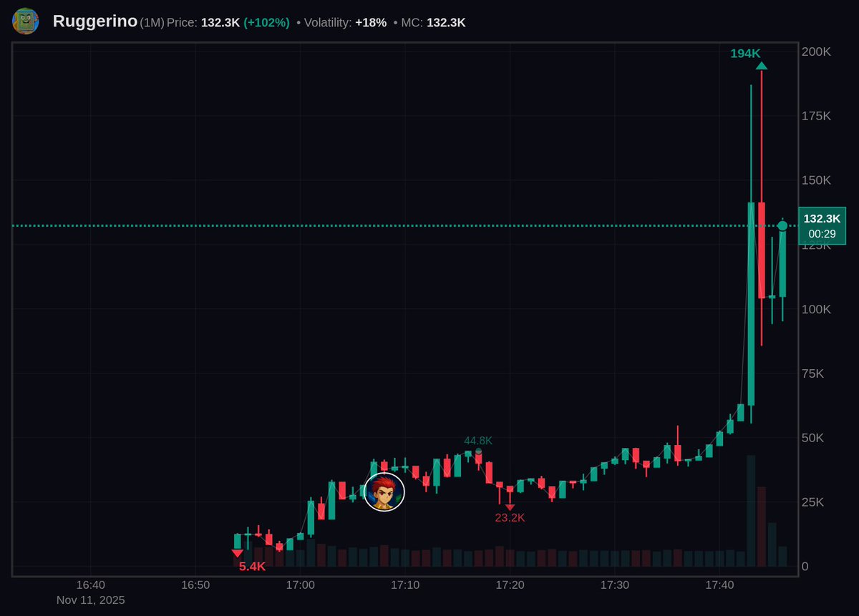The image size is (859, 616).
Task: Click the 0 price axis label
Action: tap(805, 567)
